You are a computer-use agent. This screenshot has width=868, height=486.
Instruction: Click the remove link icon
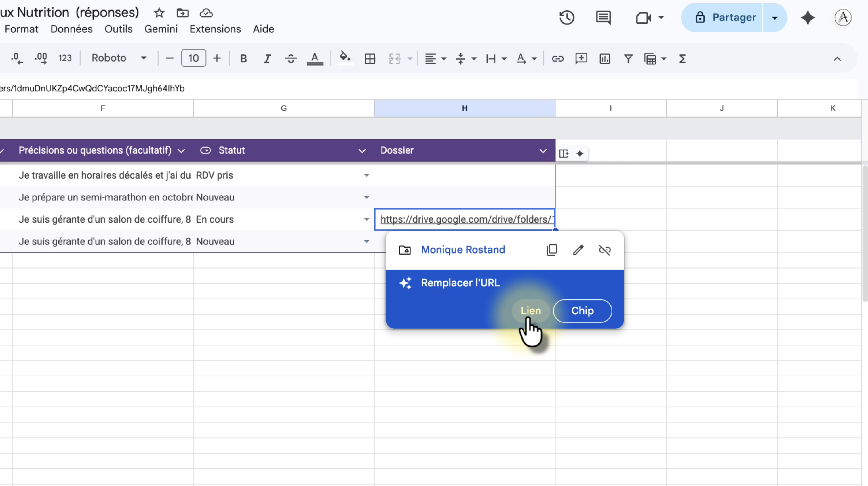pyautogui.click(x=604, y=250)
